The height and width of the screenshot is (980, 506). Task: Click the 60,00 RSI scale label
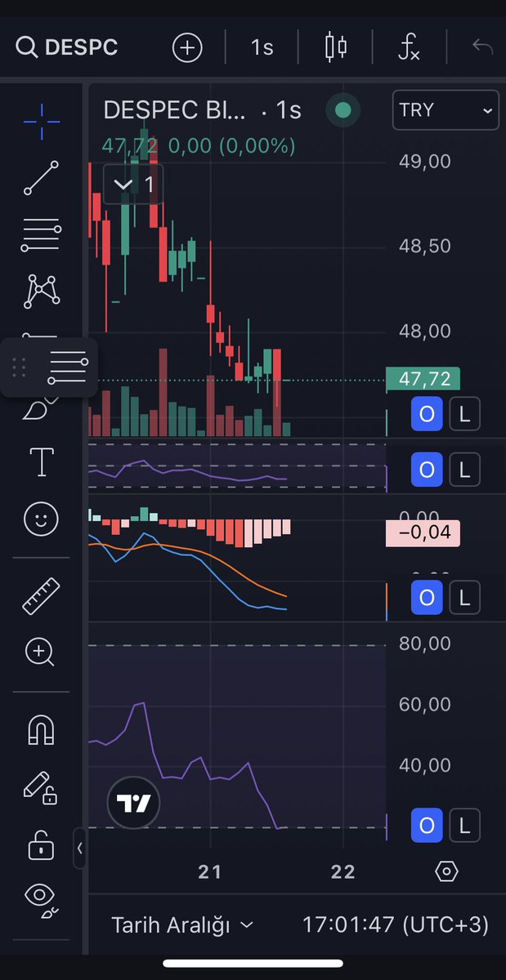425,704
